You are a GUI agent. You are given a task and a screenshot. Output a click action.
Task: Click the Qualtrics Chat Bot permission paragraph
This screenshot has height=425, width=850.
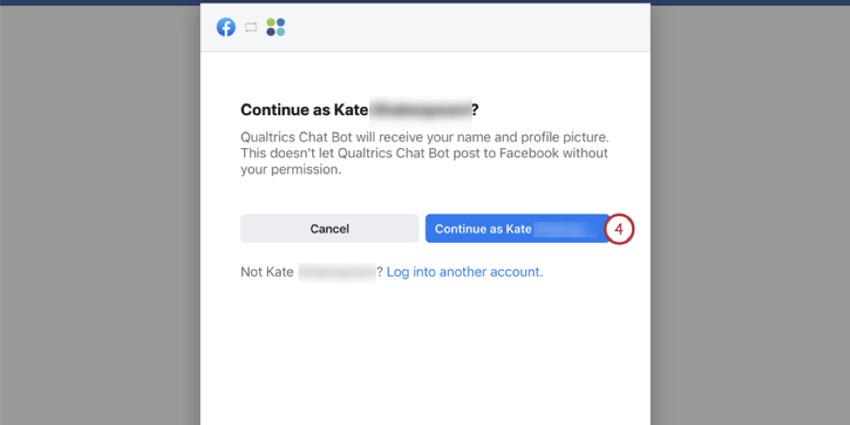pos(428,153)
